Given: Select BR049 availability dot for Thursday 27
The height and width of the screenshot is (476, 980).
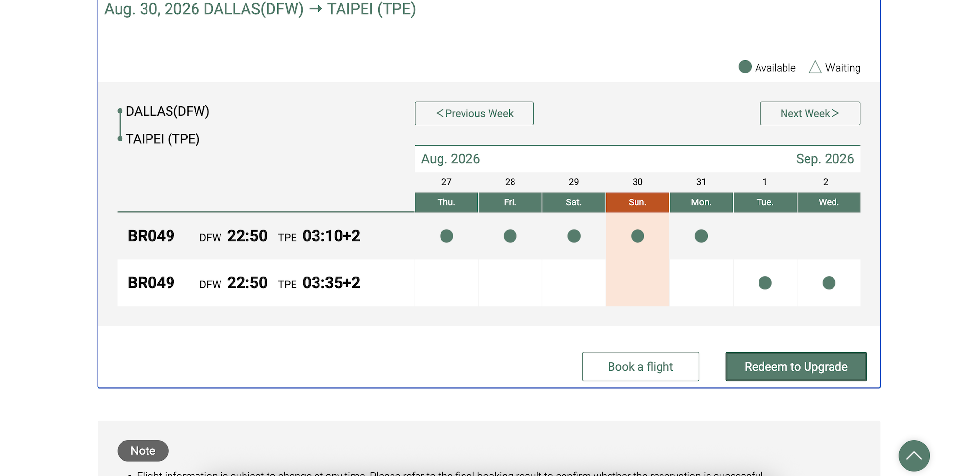Looking at the screenshot, I should [446, 236].
